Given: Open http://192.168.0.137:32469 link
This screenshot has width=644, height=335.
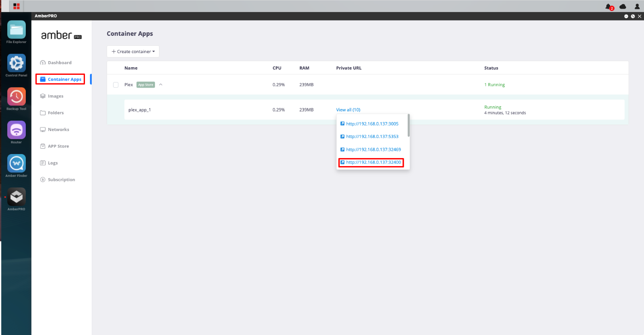Looking at the screenshot, I should 374,150.
